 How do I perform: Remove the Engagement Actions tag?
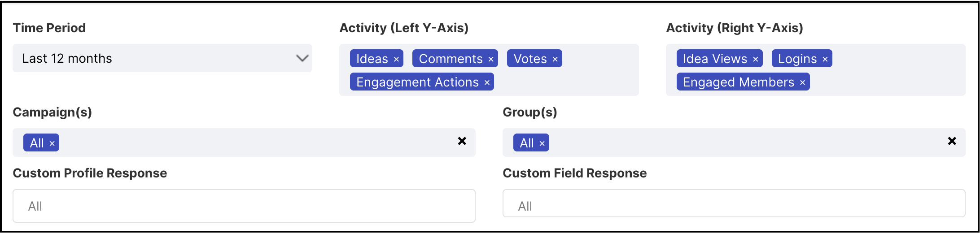[487, 82]
